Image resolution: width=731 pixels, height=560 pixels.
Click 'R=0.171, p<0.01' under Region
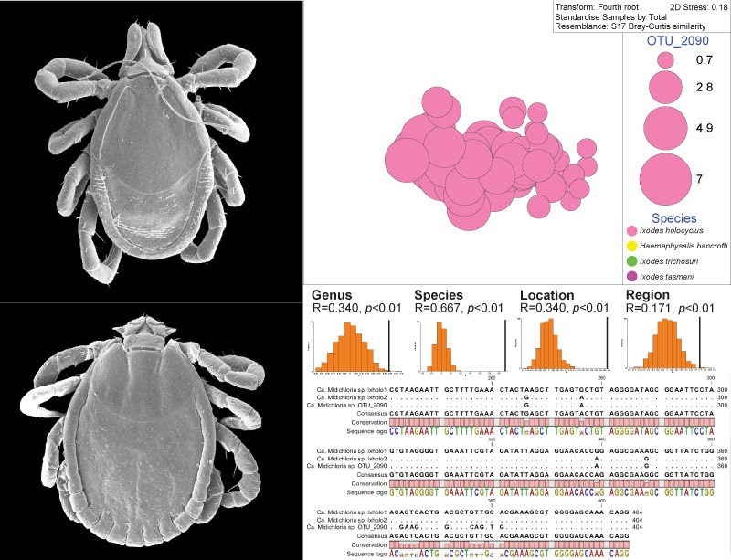pyautogui.click(x=670, y=308)
